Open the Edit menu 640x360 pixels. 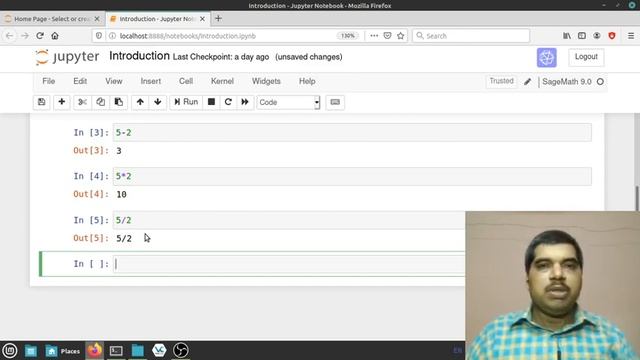point(80,81)
